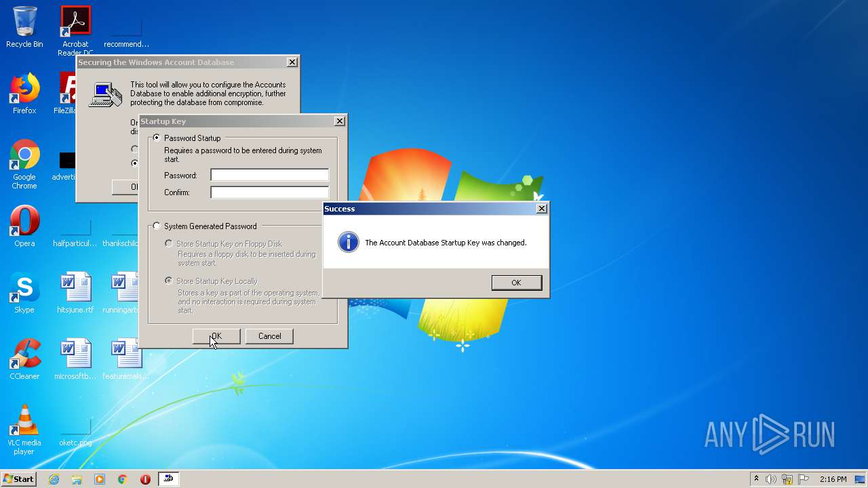Screen dimensions: 868x488
Task: Open Chrome from the taskbar
Action: 123,479
